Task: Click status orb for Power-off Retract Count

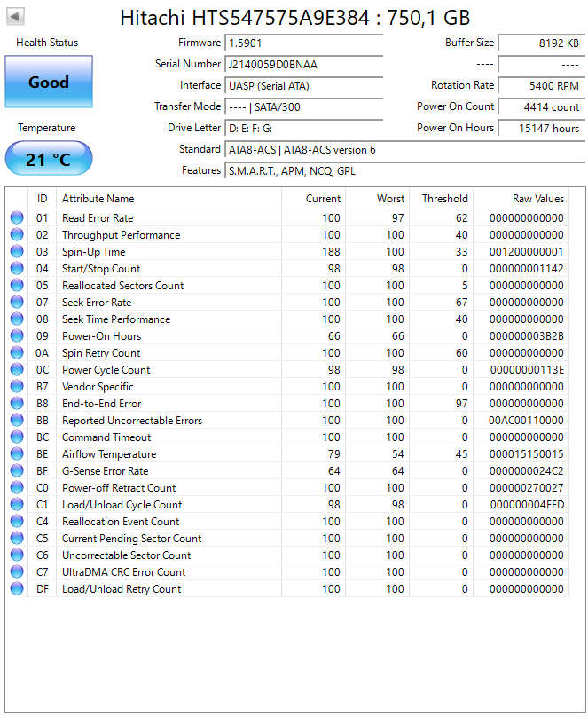Action: click(17, 487)
